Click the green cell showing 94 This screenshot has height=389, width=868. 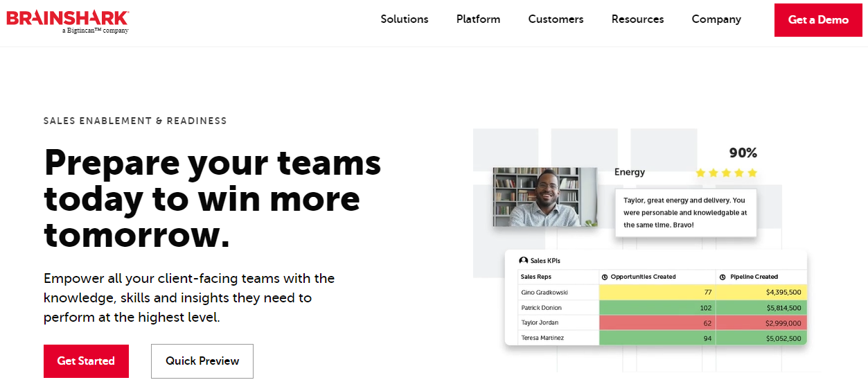coord(657,338)
